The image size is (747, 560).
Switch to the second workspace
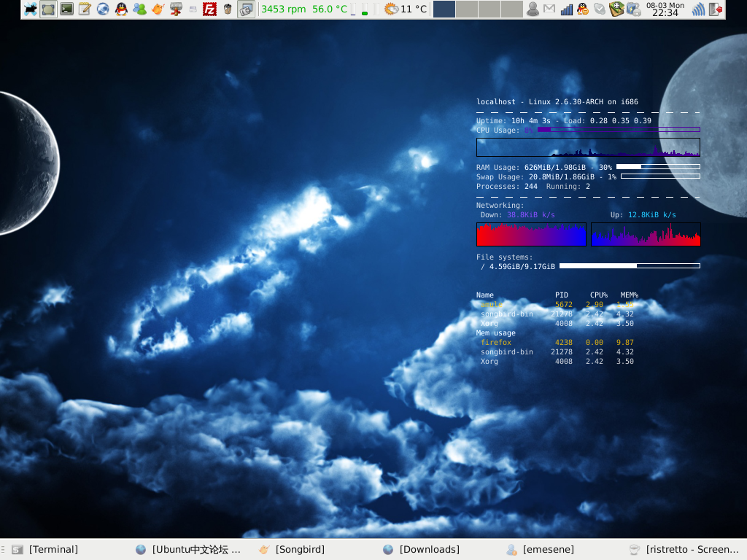click(467, 9)
